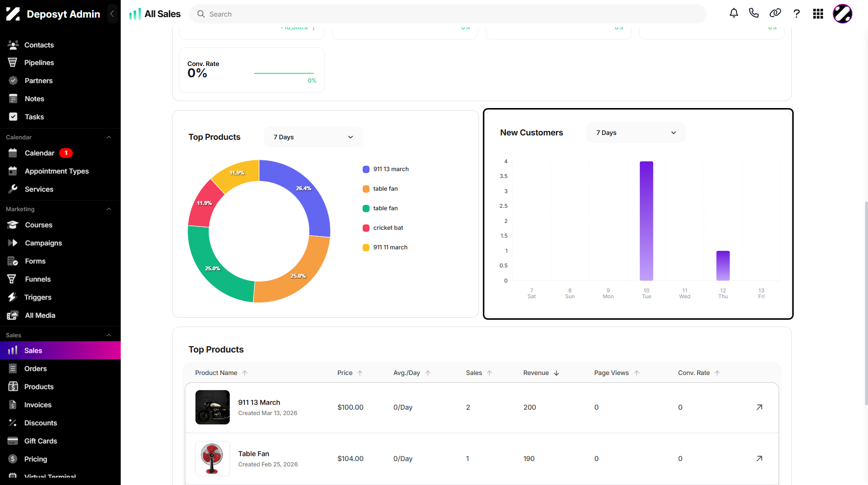The image size is (868, 485).
Task: Click the 911 13 March motorcycle thumbnail
Action: click(213, 407)
